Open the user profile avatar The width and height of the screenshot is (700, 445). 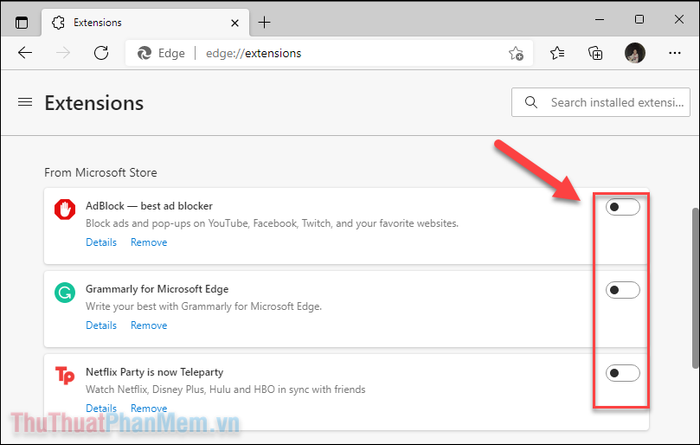pos(635,53)
